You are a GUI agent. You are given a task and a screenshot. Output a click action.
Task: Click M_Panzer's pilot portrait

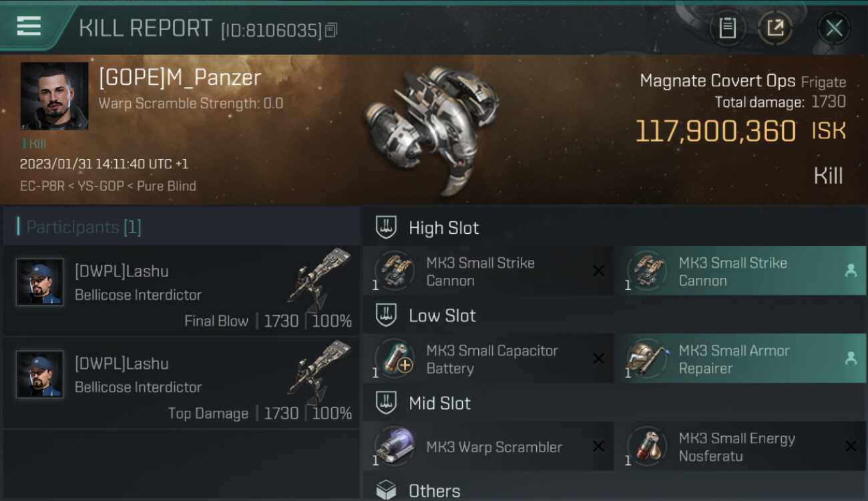click(54, 96)
